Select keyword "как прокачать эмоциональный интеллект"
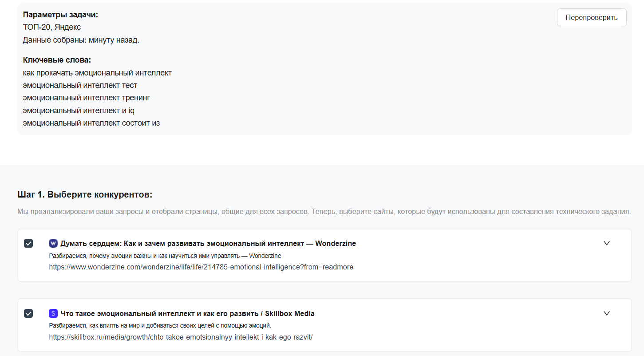 coord(97,73)
